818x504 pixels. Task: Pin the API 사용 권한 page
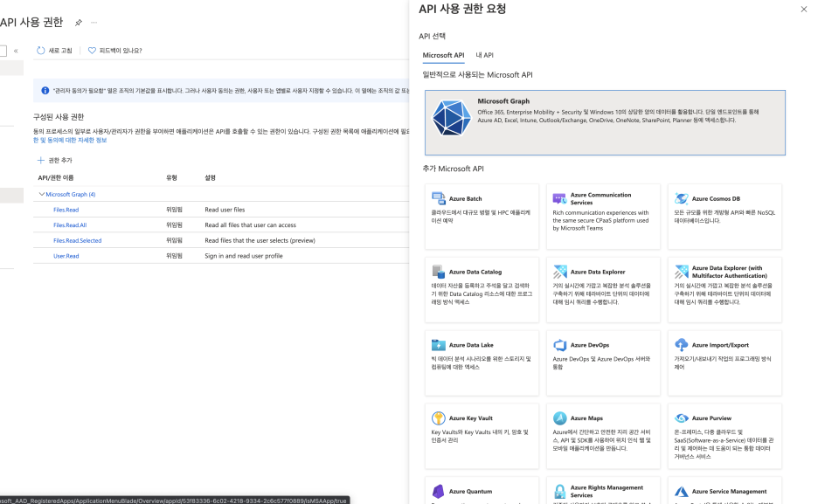coord(79,23)
